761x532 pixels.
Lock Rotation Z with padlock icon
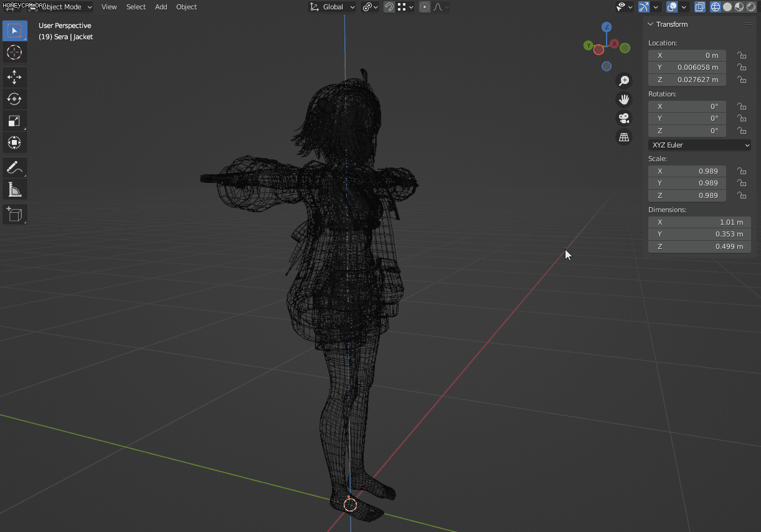click(742, 131)
